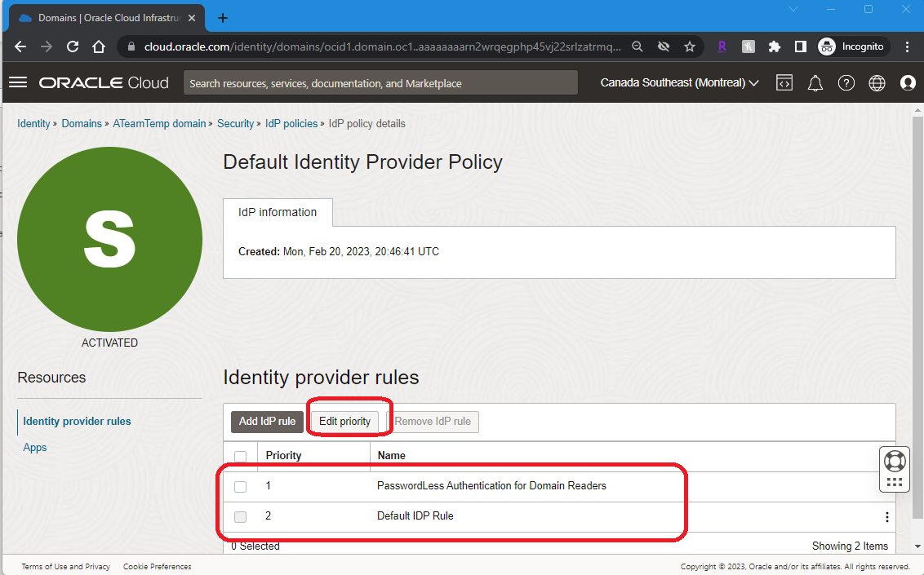
Task: Open the Cloud Shell developer tools icon
Action: pos(784,82)
